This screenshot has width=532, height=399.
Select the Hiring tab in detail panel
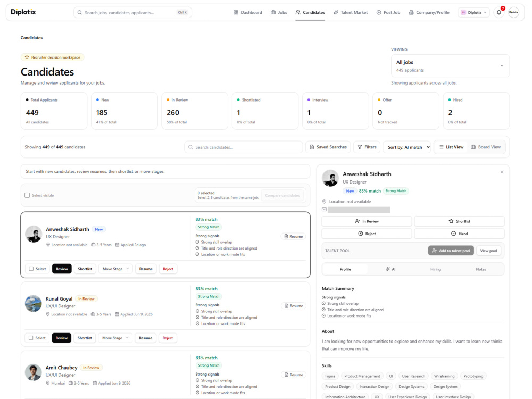tap(436, 269)
